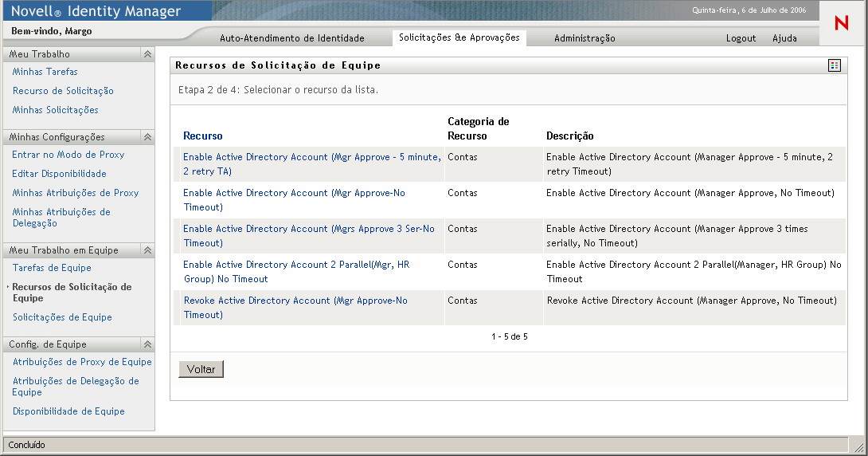Click description 'Revoke Active Directory Account (Manager Approve, No Timeout)'
Screen dimensions: 868x456
(x=691, y=301)
